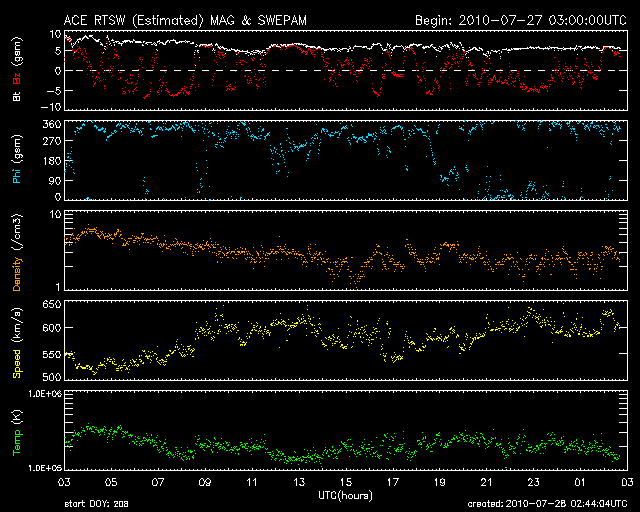
Task: Click the '21' hour tick label
Action: [487, 483]
